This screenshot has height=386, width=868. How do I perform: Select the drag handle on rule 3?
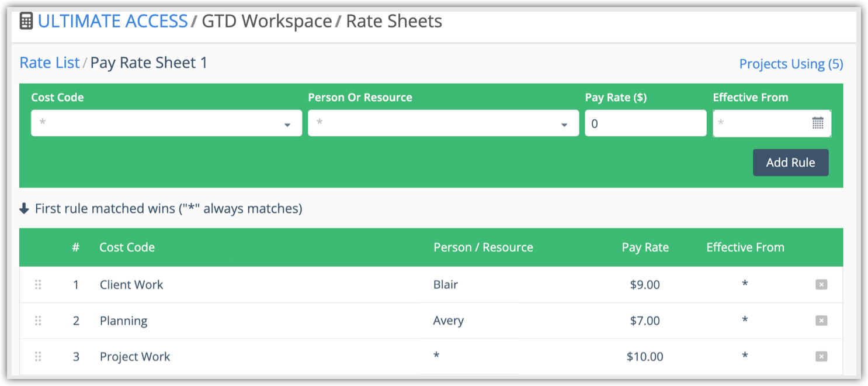pyautogui.click(x=38, y=357)
